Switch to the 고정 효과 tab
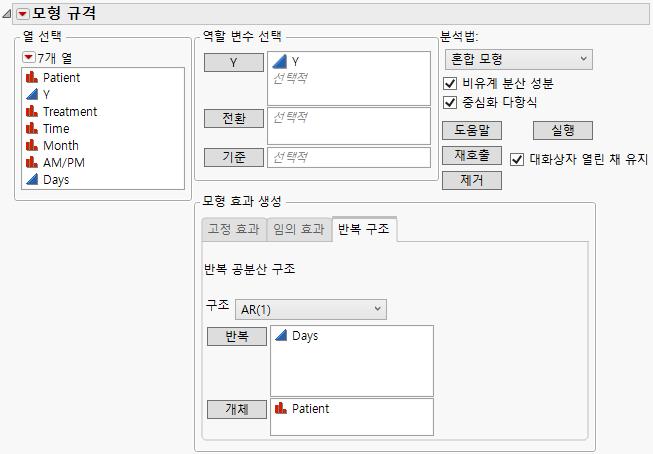 tap(232, 229)
